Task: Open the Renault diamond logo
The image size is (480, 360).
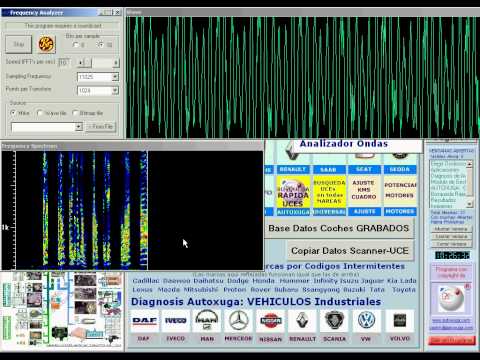Action: coord(302,321)
